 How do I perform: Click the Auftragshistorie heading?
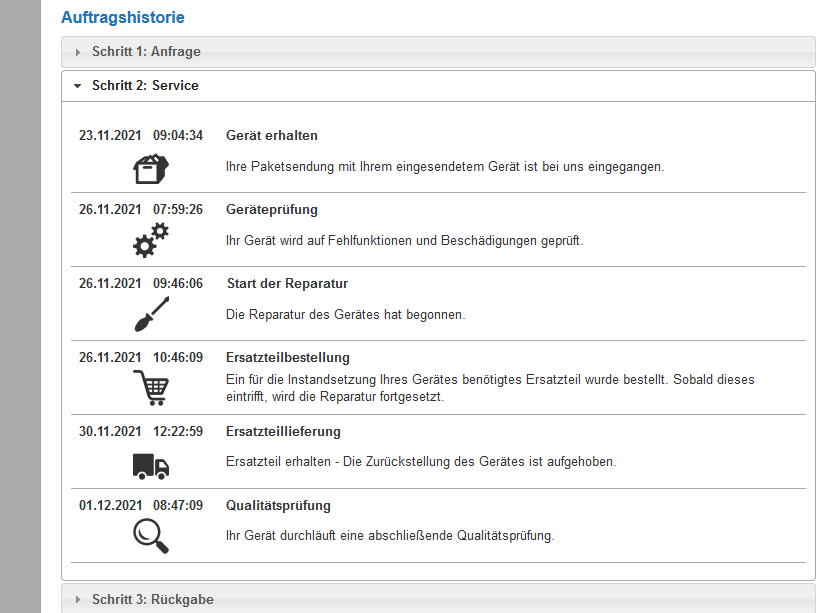click(123, 17)
